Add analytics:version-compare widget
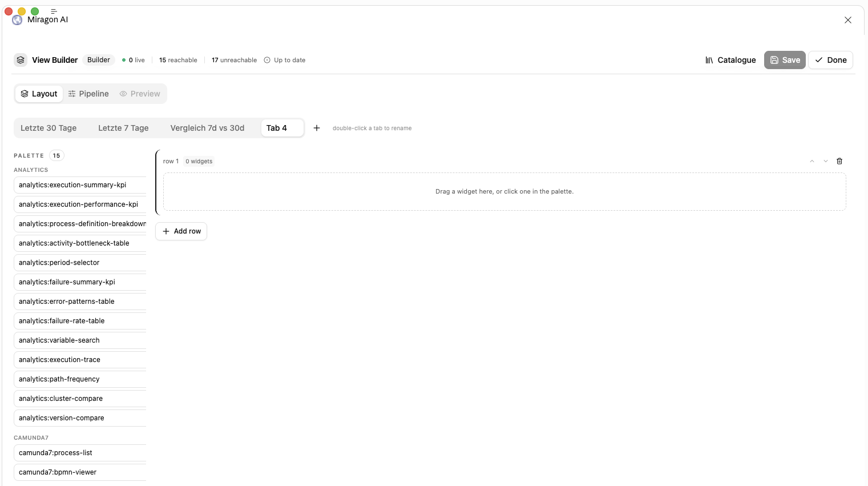The image size is (868, 486). pyautogui.click(x=80, y=418)
